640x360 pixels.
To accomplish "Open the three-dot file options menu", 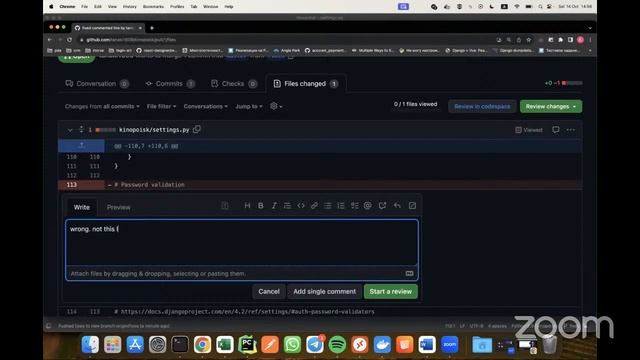I will pos(571,130).
